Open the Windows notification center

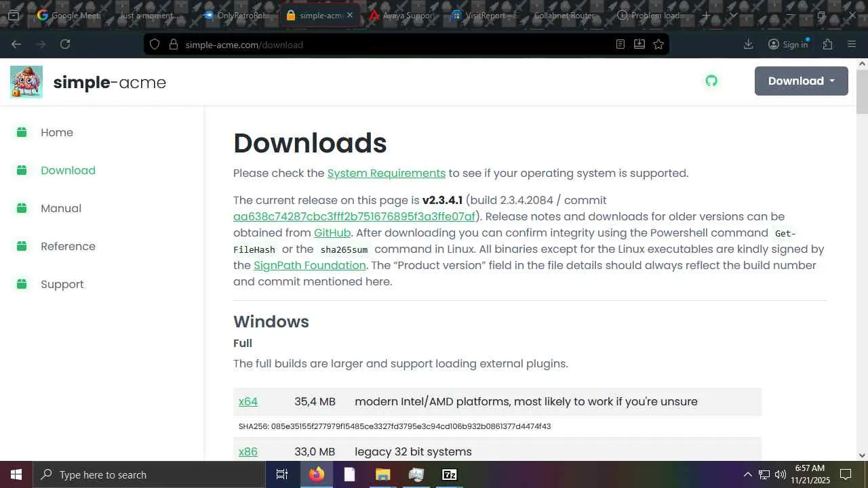(x=846, y=474)
